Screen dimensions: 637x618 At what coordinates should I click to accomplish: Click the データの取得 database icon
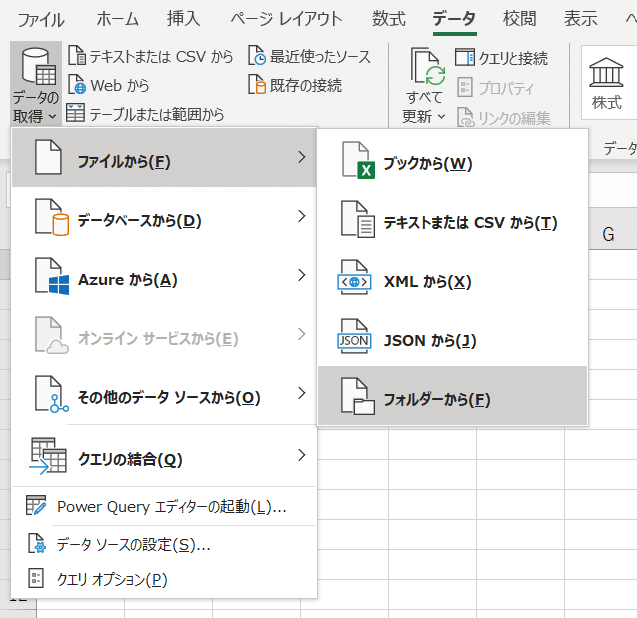coord(36,68)
